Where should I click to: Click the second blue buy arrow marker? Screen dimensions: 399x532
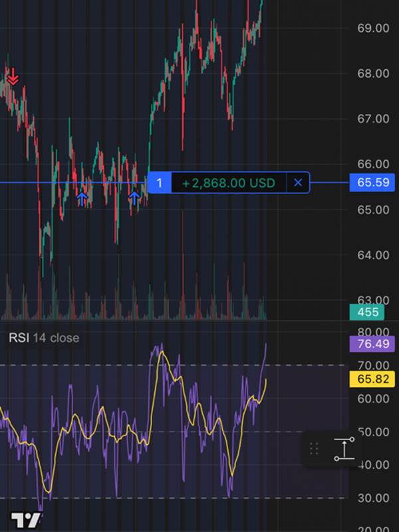[x=134, y=198]
